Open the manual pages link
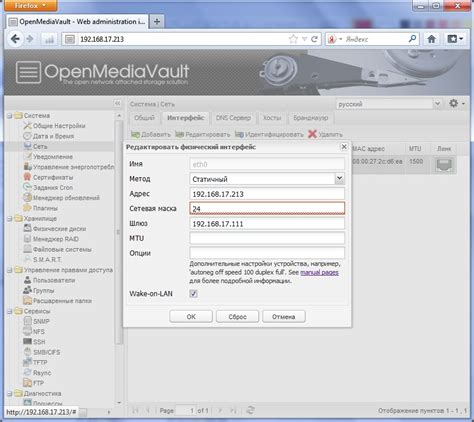Screen dimensions: 474x422 coord(319,272)
